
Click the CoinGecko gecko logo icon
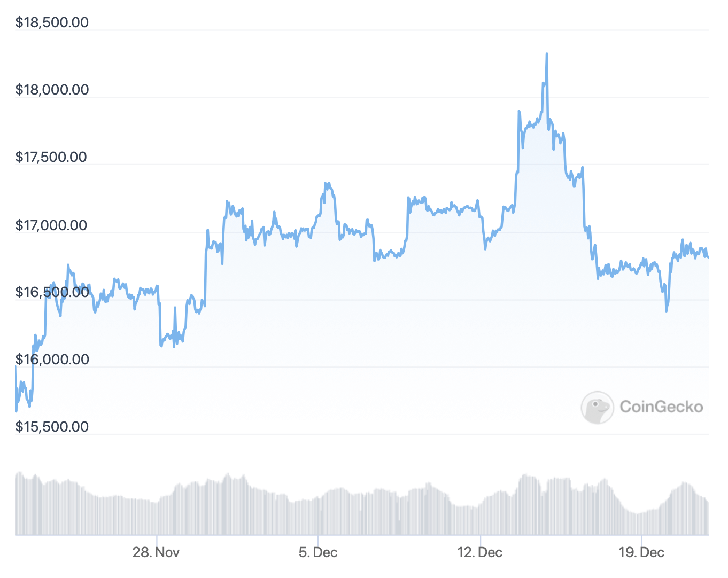tap(597, 408)
